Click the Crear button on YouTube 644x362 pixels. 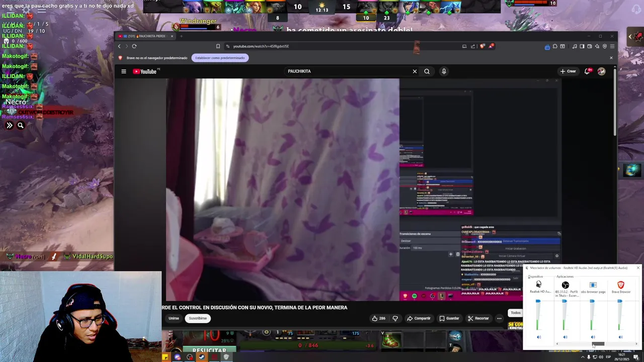click(568, 71)
